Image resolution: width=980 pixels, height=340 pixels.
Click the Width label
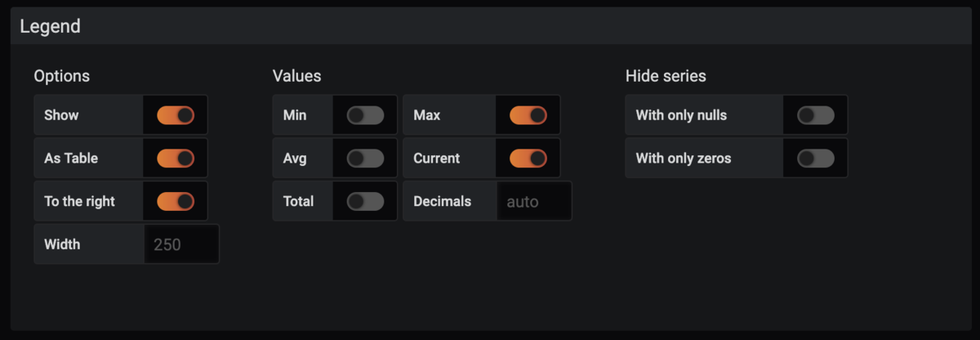tap(62, 244)
